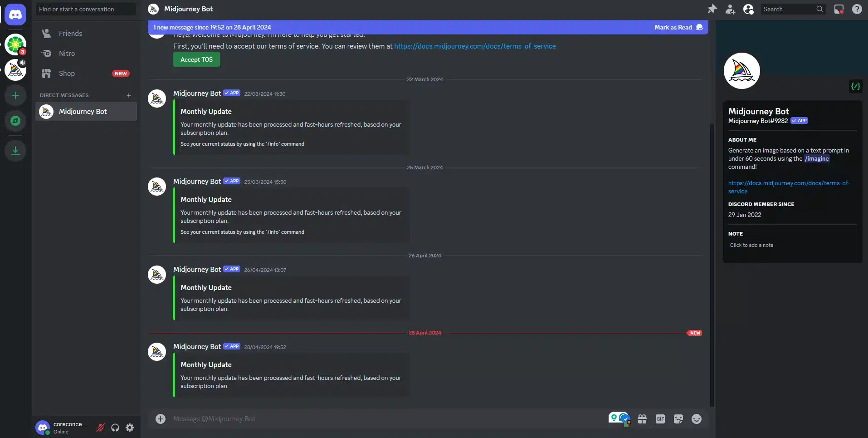Unmute the microphone
This screenshot has width=868, height=438.
pyautogui.click(x=101, y=428)
